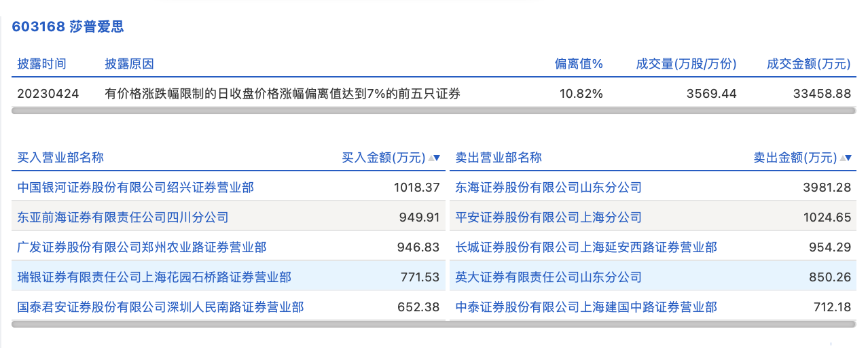Click horizontal scrollbar under disclosure table
Image resolution: width=868 pixels, height=348 pixels.
point(433,110)
